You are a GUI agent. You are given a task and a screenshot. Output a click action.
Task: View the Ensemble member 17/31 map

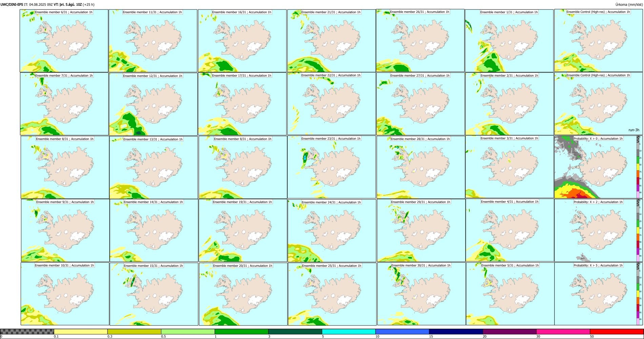coord(242,104)
